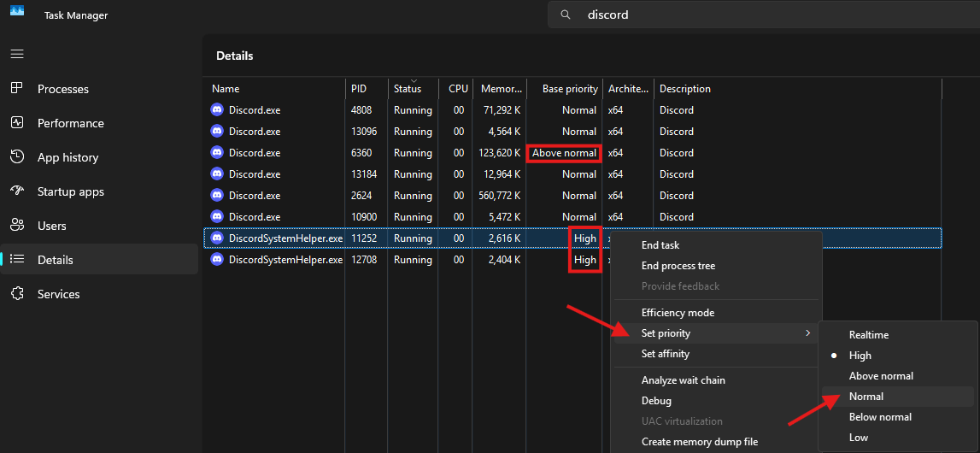Click the App history clock icon

click(x=17, y=156)
